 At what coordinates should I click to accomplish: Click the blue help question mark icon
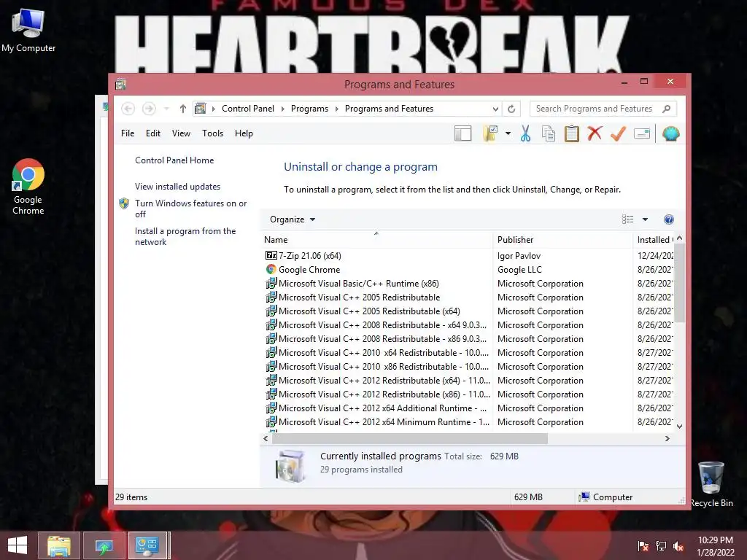(x=669, y=219)
